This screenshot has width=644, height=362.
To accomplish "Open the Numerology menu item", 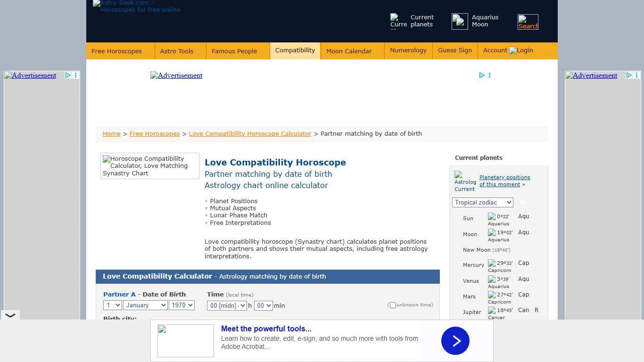I will 408,50.
